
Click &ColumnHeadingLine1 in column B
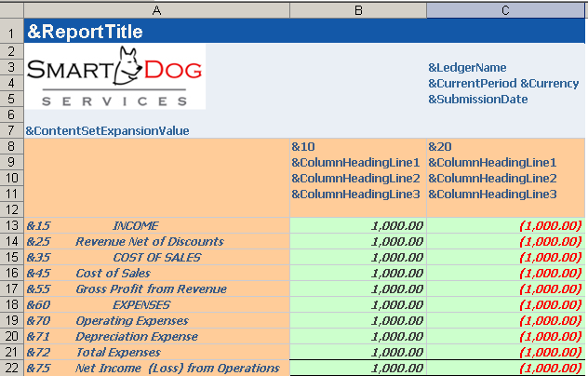click(358, 163)
